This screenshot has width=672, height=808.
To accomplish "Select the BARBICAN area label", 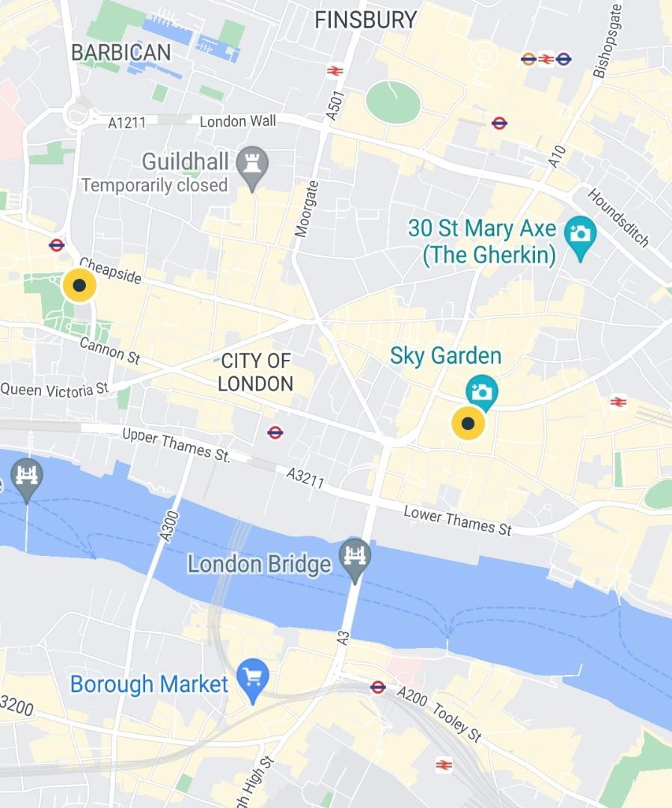I will pos(121,52).
